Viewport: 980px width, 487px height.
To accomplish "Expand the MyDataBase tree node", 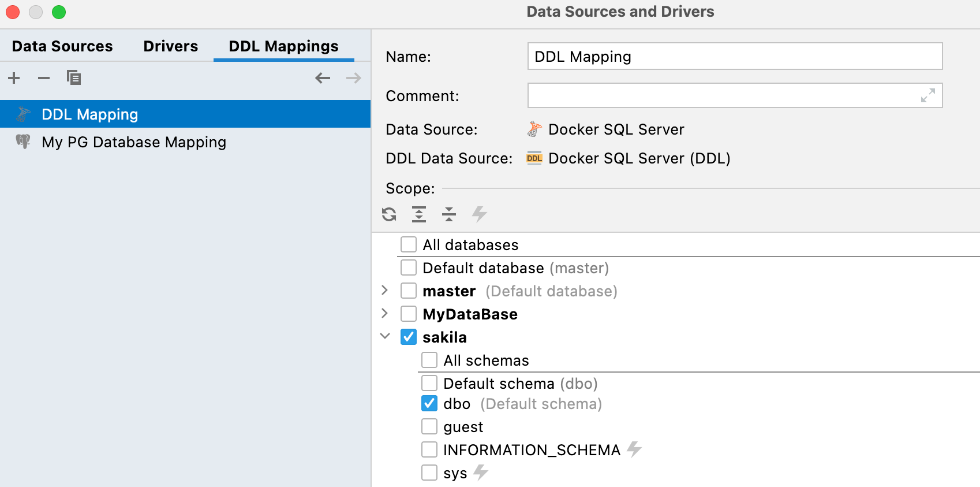I will (x=385, y=314).
